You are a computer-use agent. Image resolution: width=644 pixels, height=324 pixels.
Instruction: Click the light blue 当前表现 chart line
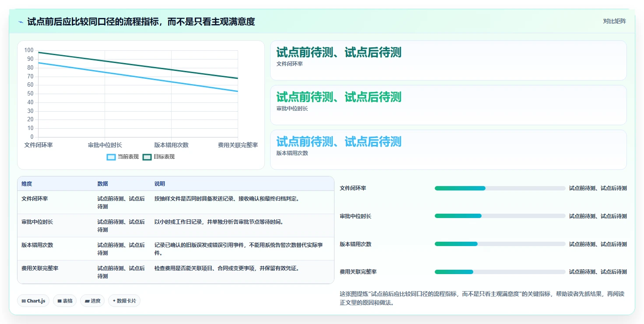coord(138,77)
